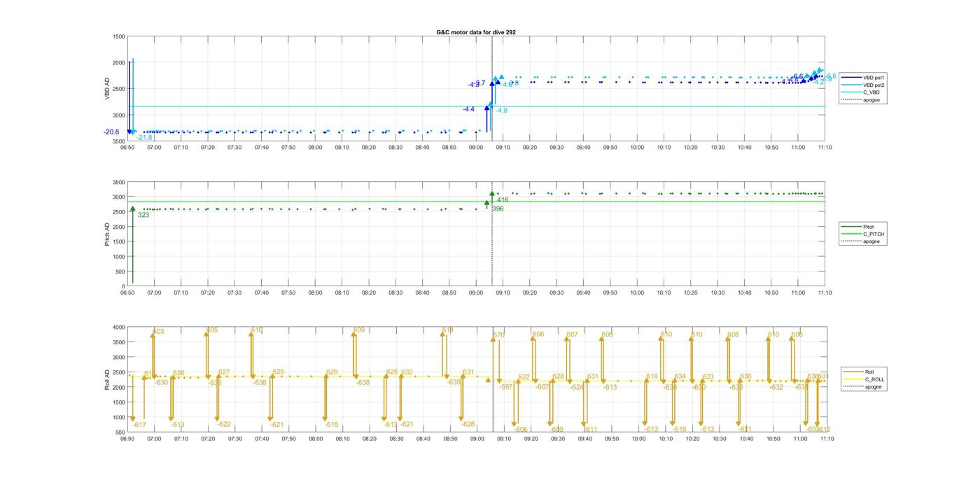Click the '570' roll label near apogee
Viewport: 980px width, 485px height.
498,335
